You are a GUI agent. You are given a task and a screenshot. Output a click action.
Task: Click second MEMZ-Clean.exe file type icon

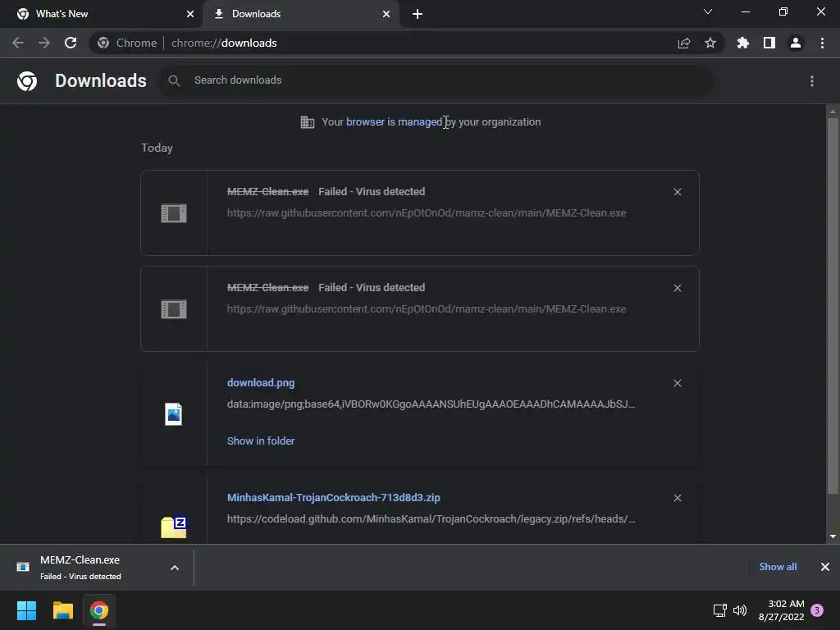(x=174, y=309)
